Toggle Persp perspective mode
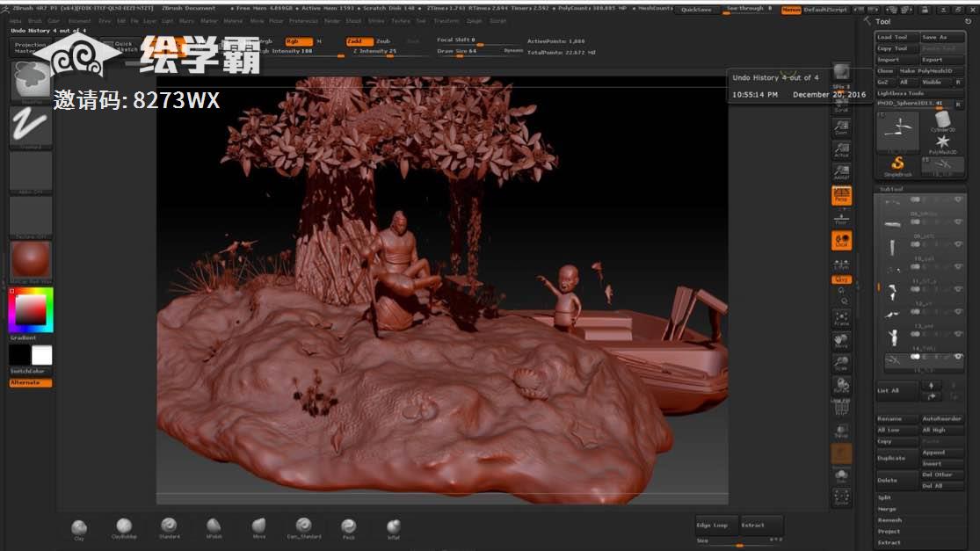 (x=841, y=196)
